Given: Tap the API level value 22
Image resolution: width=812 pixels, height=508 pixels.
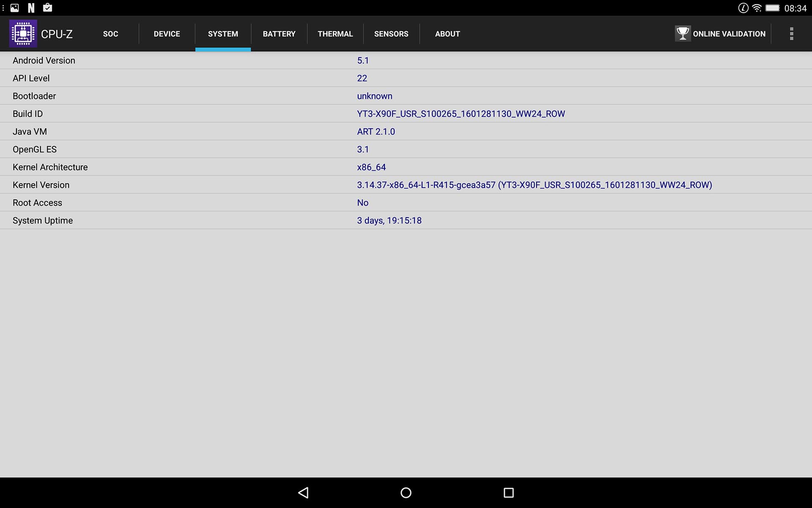Looking at the screenshot, I should point(362,78).
